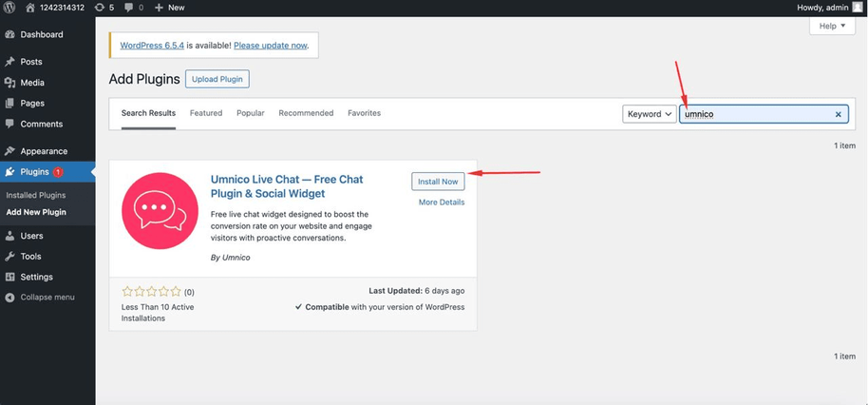Open the Recommended plugins tab
The image size is (868, 405).
click(x=306, y=113)
